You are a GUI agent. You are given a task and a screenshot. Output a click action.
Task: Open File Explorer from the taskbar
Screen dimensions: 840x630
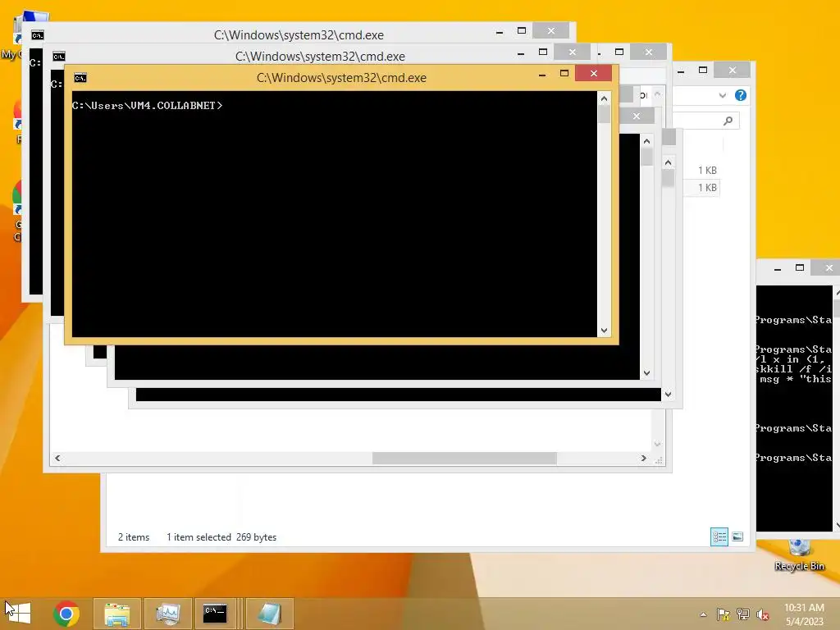coord(116,614)
